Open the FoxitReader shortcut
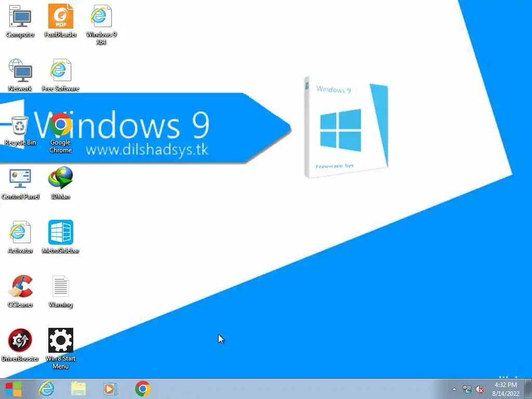This screenshot has height=399, width=532. click(x=60, y=21)
